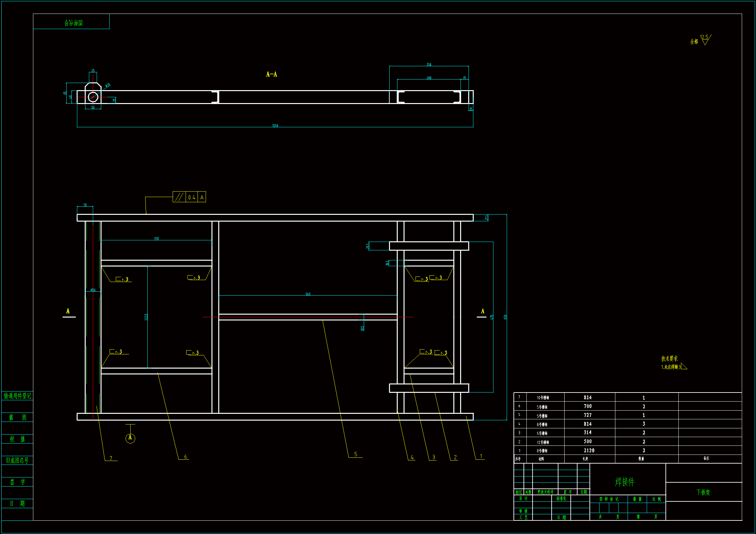756x534 pixels.
Task: Click the circular hole in section view
Action: [93, 97]
